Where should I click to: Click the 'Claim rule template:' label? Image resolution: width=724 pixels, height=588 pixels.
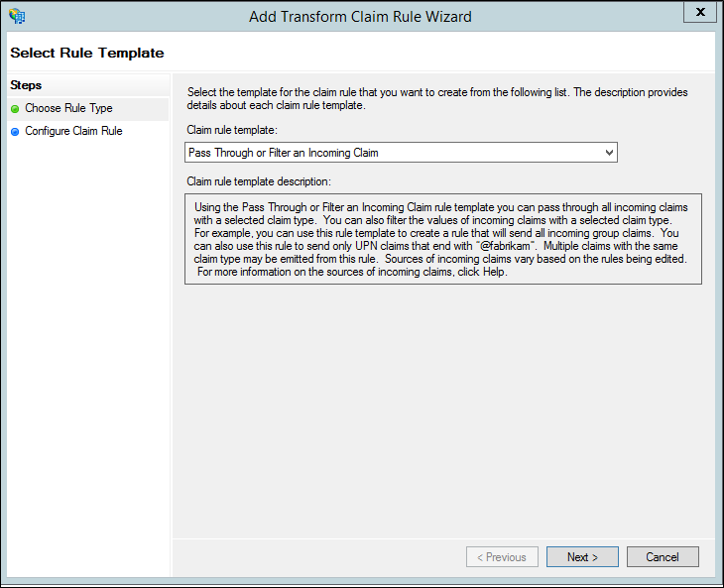(x=232, y=130)
